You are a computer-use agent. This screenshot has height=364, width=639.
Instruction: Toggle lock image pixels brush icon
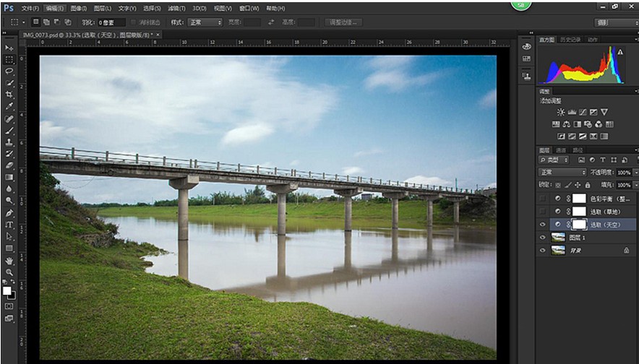[x=568, y=186]
